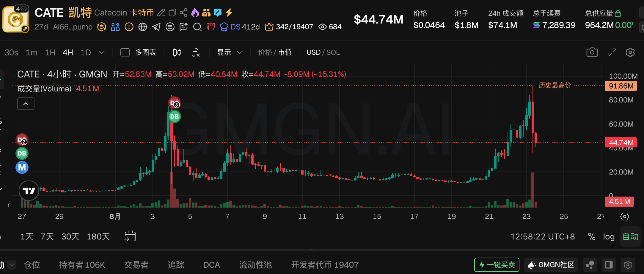
Task: Enable the 多图表 multi-chart checkbox
Action: [x=125, y=53]
